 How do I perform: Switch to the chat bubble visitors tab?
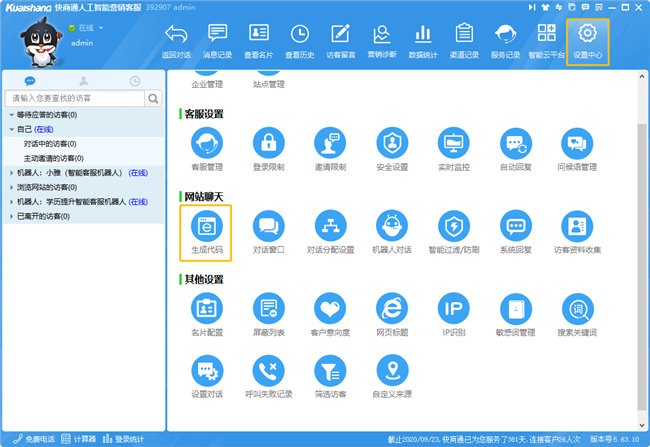click(x=30, y=80)
